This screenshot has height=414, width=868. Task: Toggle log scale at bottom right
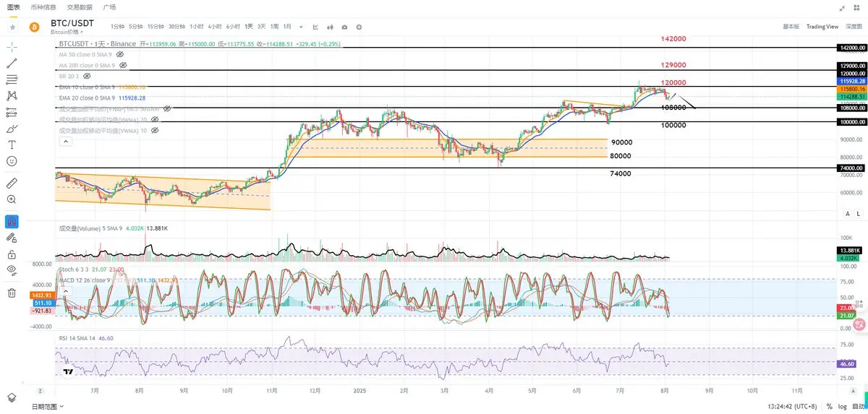point(842,407)
